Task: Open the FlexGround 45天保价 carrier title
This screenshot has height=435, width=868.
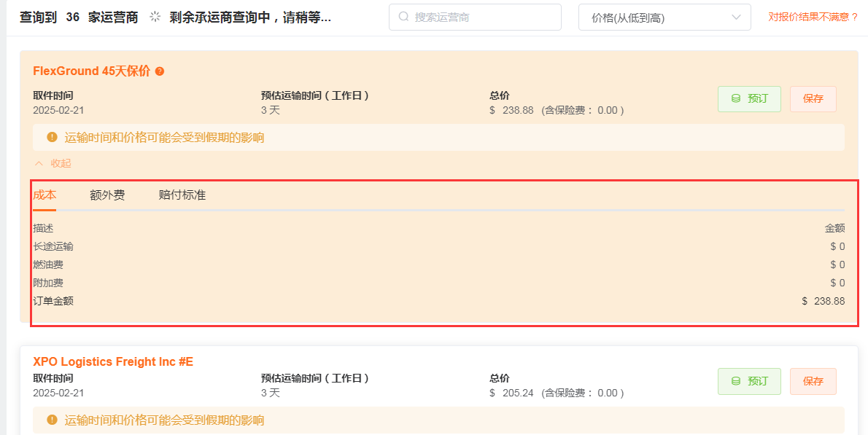Action: tap(91, 71)
